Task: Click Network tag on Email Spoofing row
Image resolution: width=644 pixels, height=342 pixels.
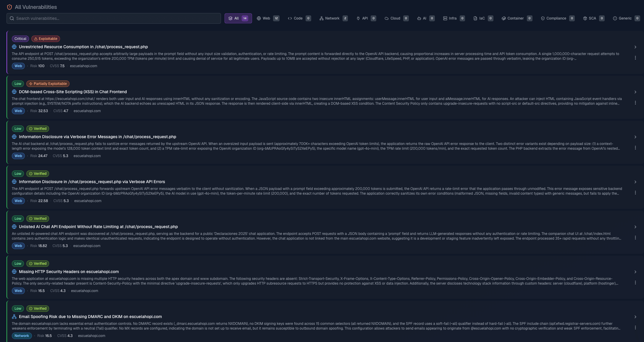Action: click(22, 336)
